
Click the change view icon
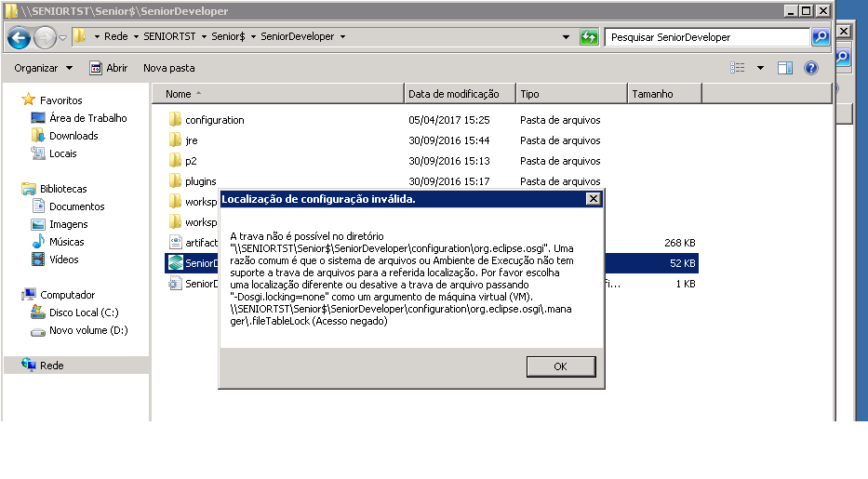[738, 68]
